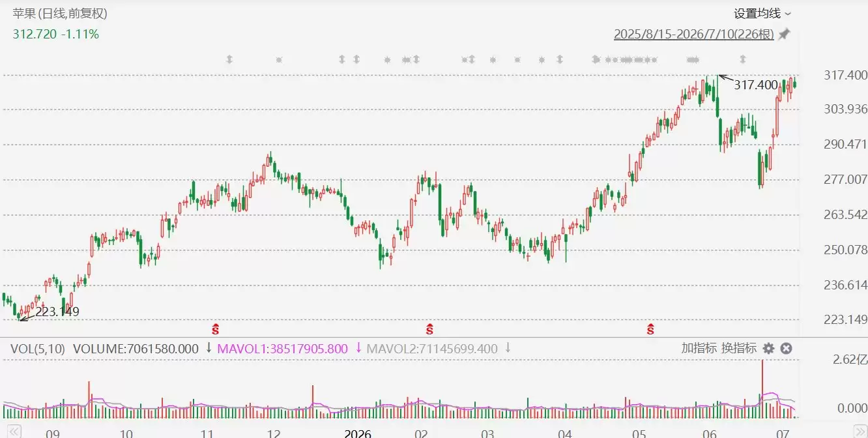This screenshot has height=438, width=868.
Task: Click the down arrow after VOLUME value
Action: click(x=209, y=348)
